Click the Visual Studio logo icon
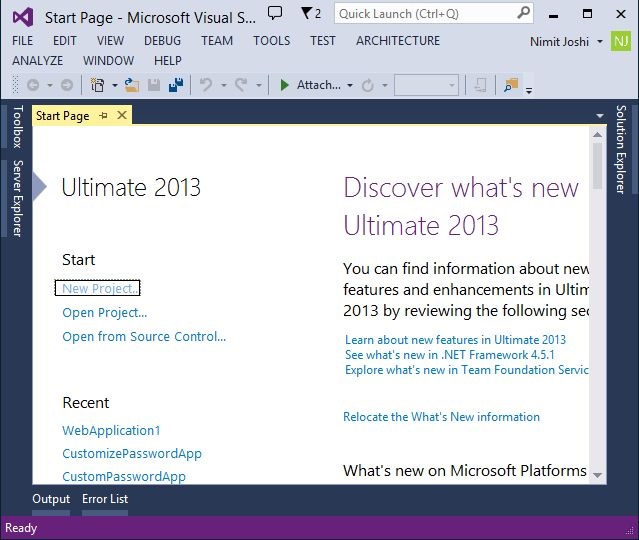 click(x=23, y=18)
